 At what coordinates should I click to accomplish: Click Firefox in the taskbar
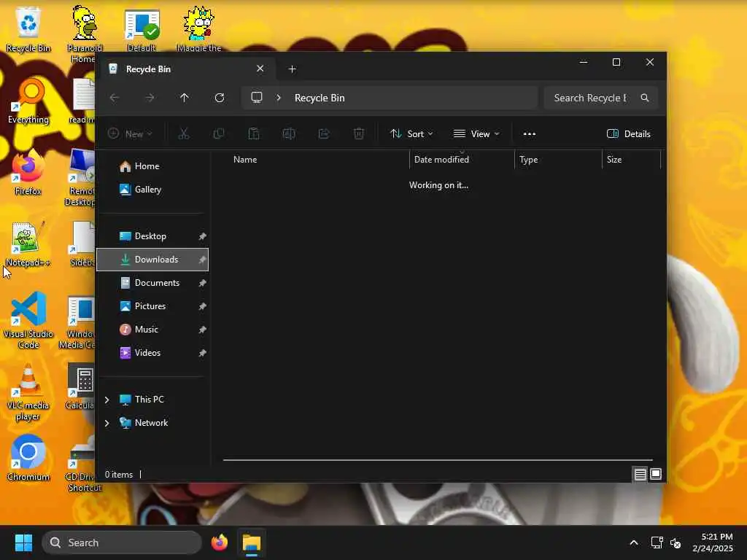[x=220, y=542]
